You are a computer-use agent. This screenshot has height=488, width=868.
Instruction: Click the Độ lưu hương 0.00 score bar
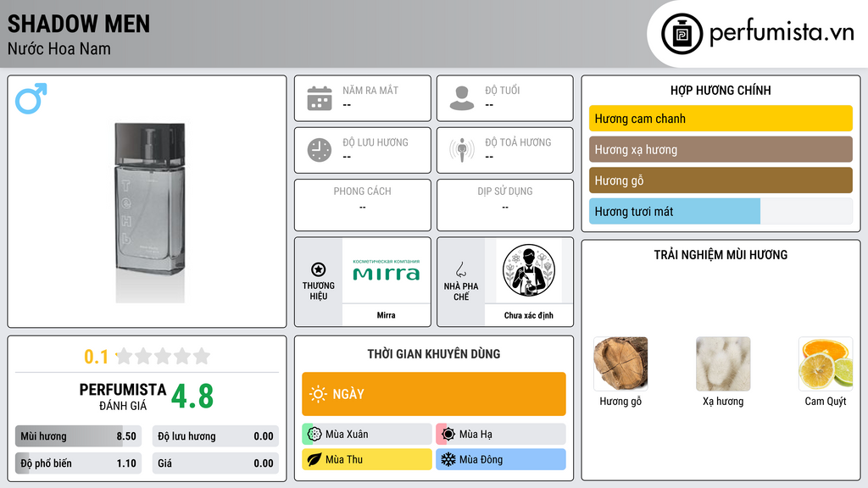point(215,436)
